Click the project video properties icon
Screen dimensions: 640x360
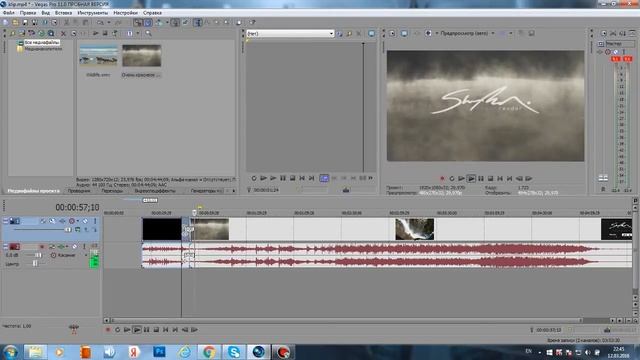pos(392,33)
